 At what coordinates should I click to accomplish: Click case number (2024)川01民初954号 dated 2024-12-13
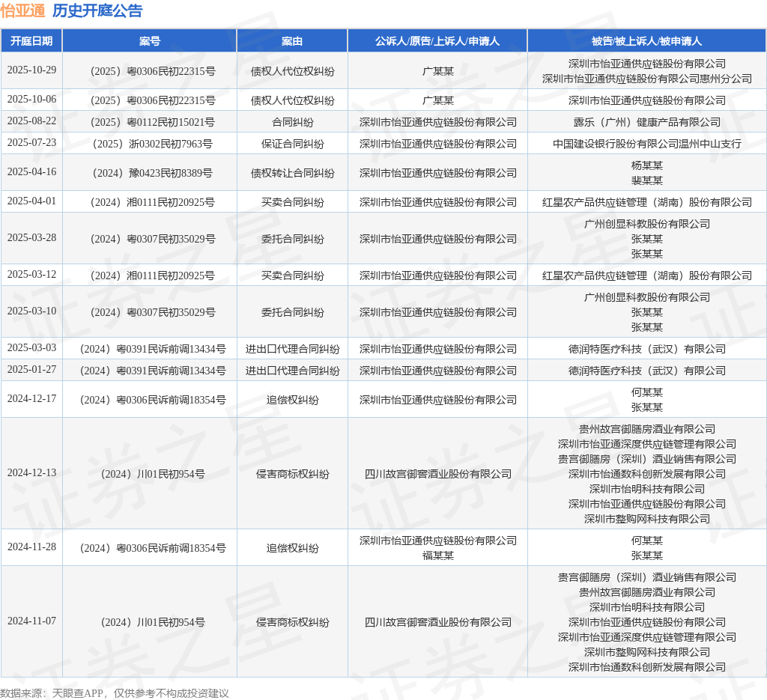[153, 474]
